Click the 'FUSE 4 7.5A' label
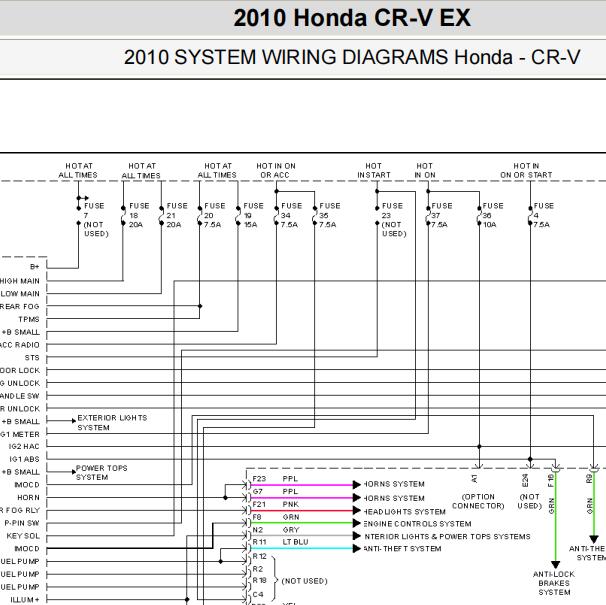The image size is (606, 605). [x=543, y=215]
